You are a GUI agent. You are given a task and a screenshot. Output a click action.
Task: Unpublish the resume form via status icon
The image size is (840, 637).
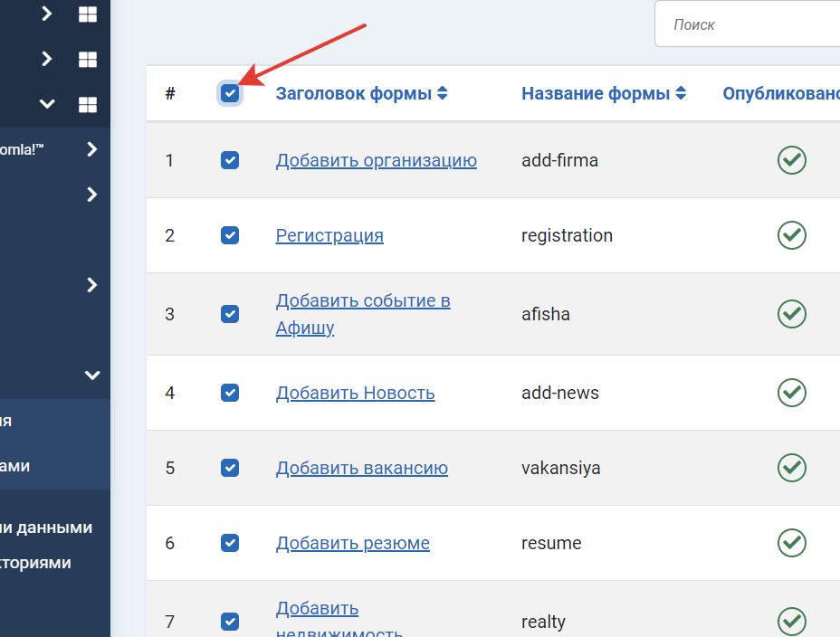coord(791,543)
